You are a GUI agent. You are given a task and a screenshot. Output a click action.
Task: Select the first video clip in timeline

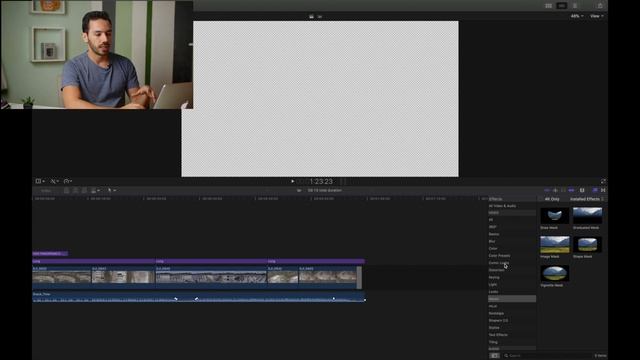62,277
